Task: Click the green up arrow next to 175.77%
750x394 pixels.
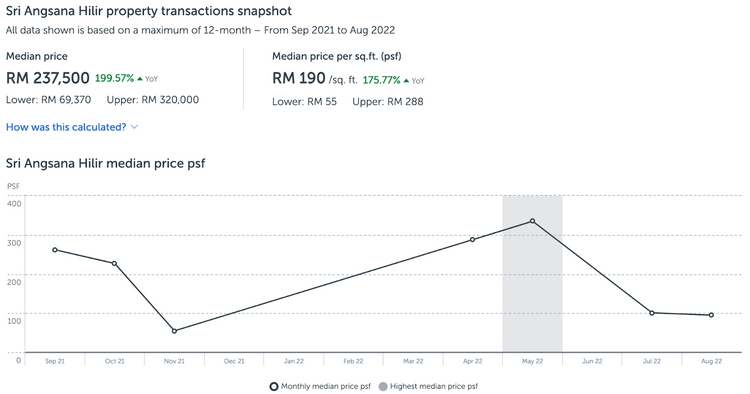Action: pyautogui.click(x=406, y=80)
